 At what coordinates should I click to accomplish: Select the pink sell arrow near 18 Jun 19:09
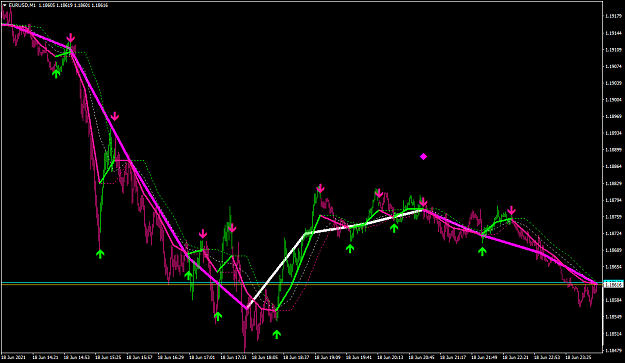[x=320, y=188]
